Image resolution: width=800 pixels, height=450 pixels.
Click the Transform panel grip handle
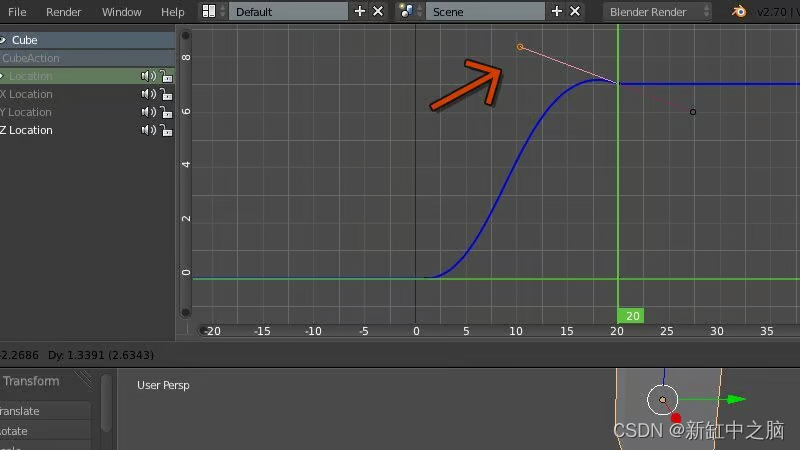pyautogui.click(x=83, y=380)
